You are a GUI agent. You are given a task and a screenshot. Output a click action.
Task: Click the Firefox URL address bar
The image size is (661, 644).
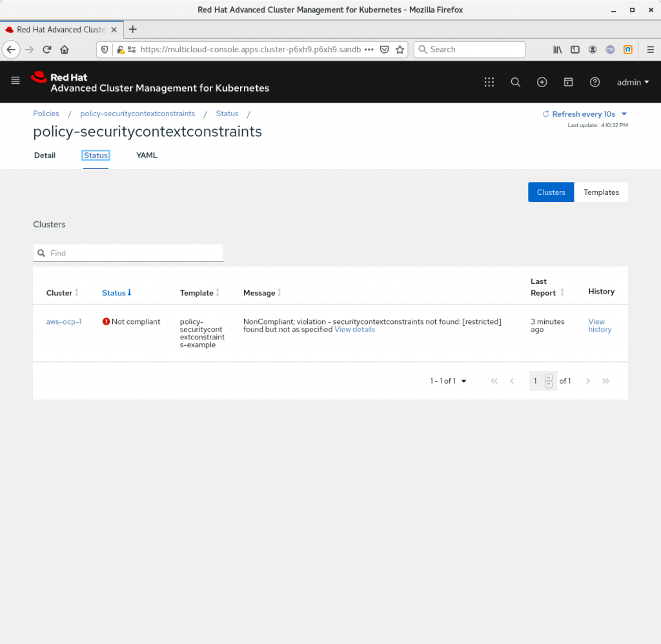(x=250, y=50)
